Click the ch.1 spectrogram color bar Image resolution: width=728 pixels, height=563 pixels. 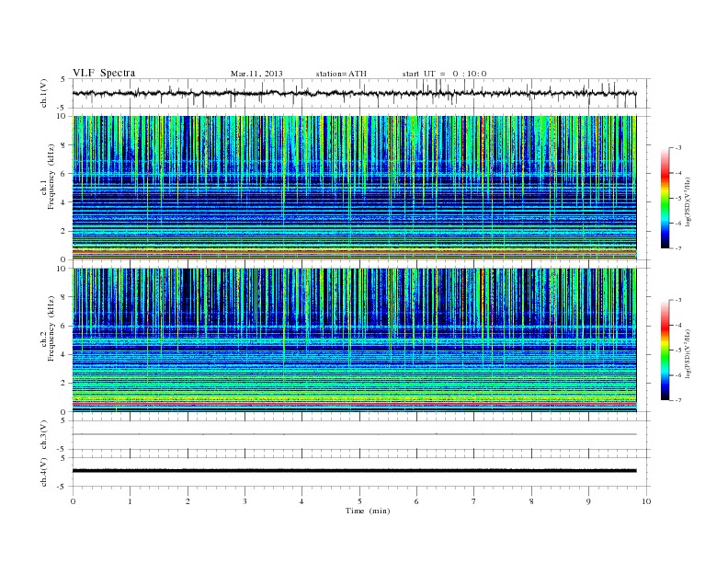pyautogui.click(x=665, y=199)
